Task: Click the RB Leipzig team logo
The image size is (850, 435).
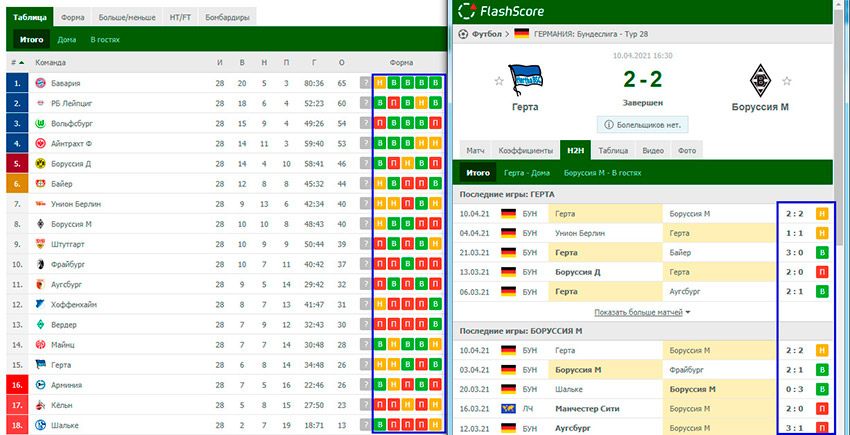Action: tap(40, 104)
